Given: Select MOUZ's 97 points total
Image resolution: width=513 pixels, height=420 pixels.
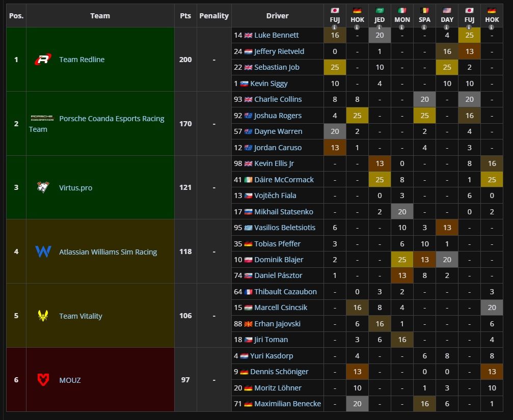Looking at the screenshot, I should [185, 380].
